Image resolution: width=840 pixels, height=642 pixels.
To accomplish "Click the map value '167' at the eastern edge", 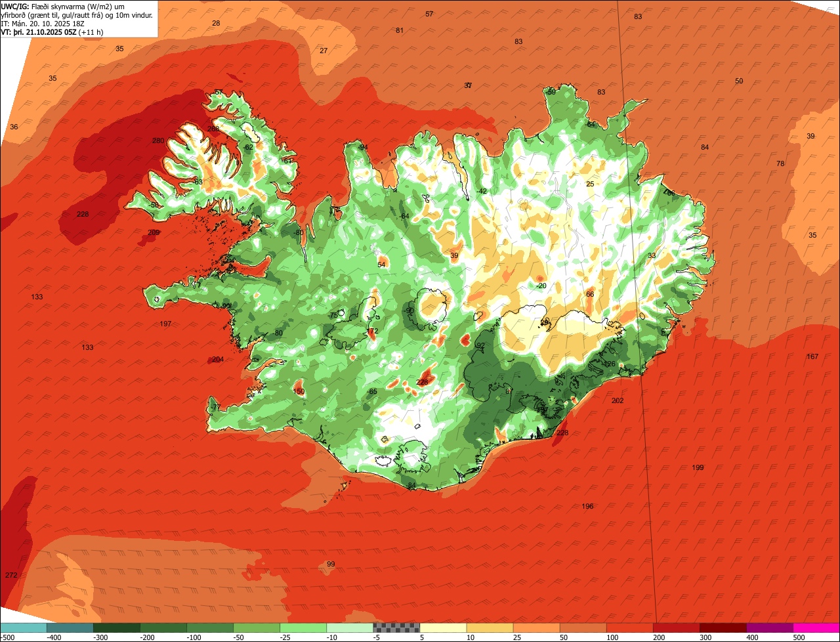I will point(813,356).
